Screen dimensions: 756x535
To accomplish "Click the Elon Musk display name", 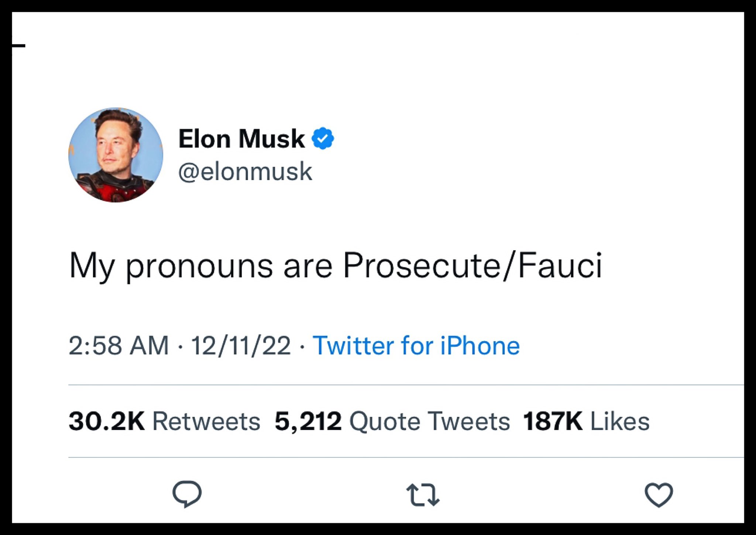I will [240, 138].
